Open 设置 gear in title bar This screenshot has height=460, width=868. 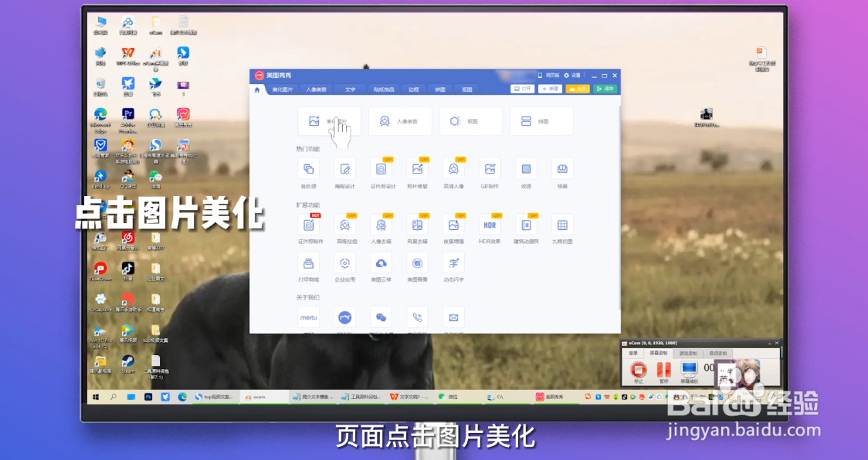[x=572, y=76]
